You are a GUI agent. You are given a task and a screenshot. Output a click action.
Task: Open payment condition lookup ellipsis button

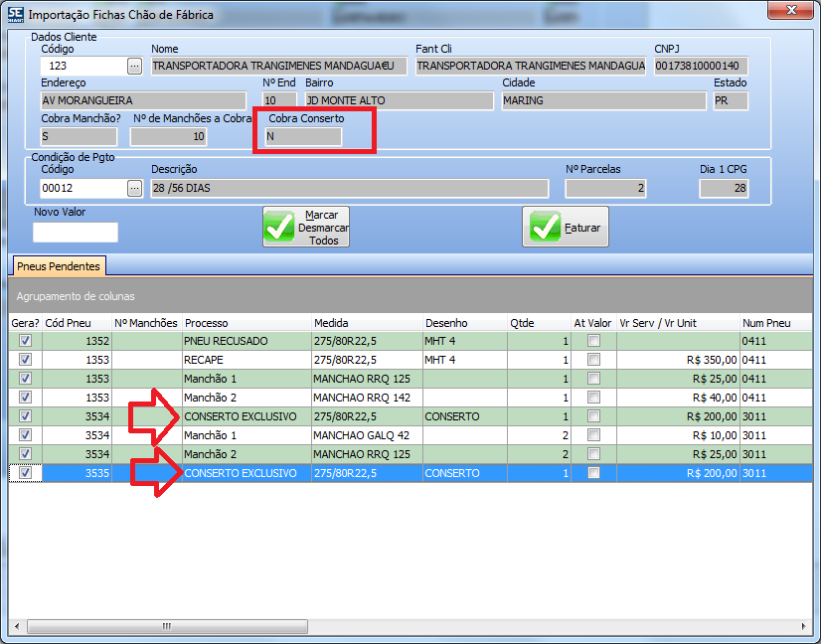[135, 187]
